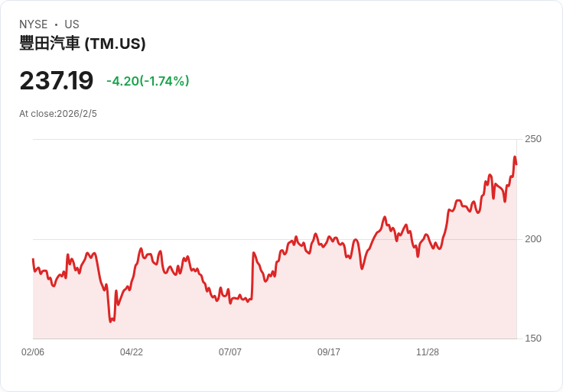Click the 200 price axis label
The width and height of the screenshot is (563, 392).
click(x=533, y=239)
